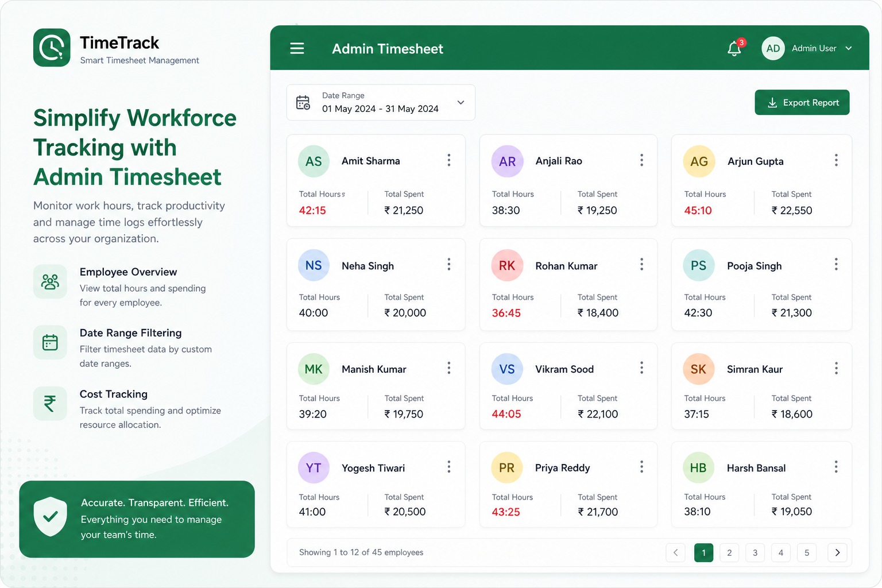
Task: Select pagination page 4
Action: [x=781, y=552]
